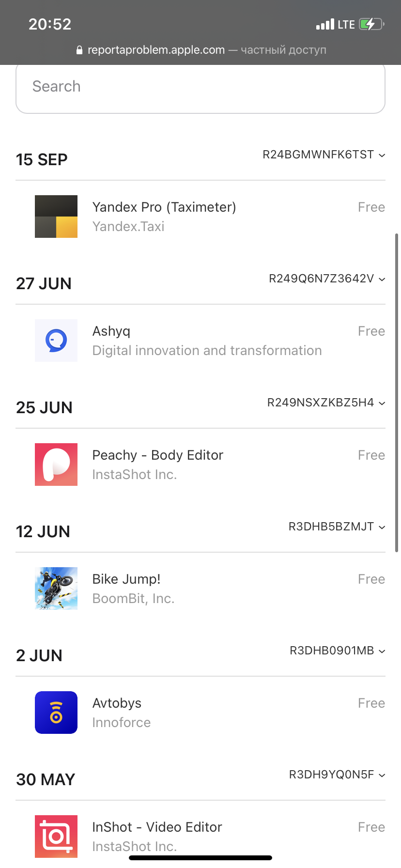
Task: Tap the Bike Jump game icon
Action: pos(56,589)
